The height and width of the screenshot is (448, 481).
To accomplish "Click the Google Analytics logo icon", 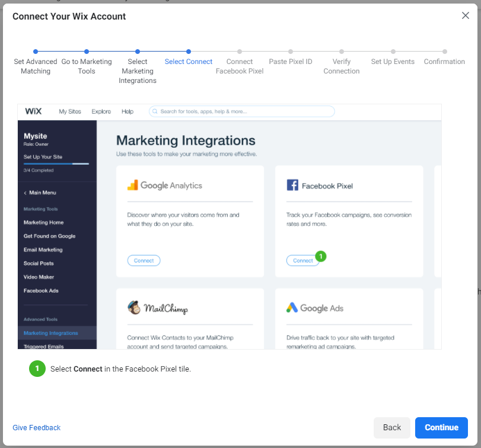I will pyautogui.click(x=133, y=185).
